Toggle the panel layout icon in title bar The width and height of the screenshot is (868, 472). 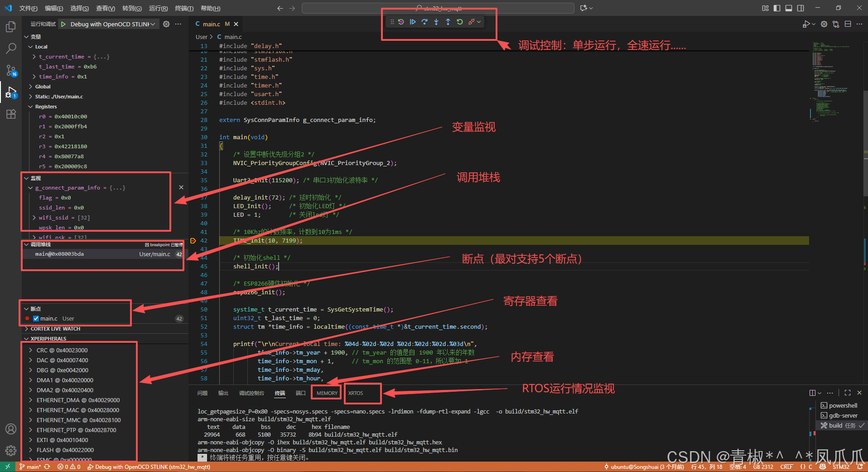[788, 8]
